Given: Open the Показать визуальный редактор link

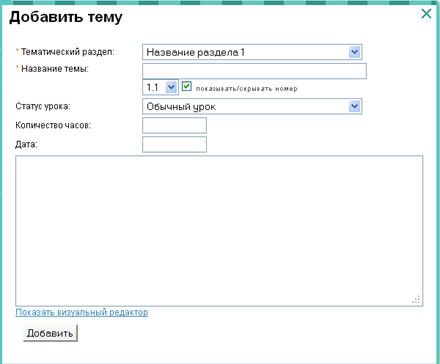Looking at the screenshot, I should tap(82, 312).
